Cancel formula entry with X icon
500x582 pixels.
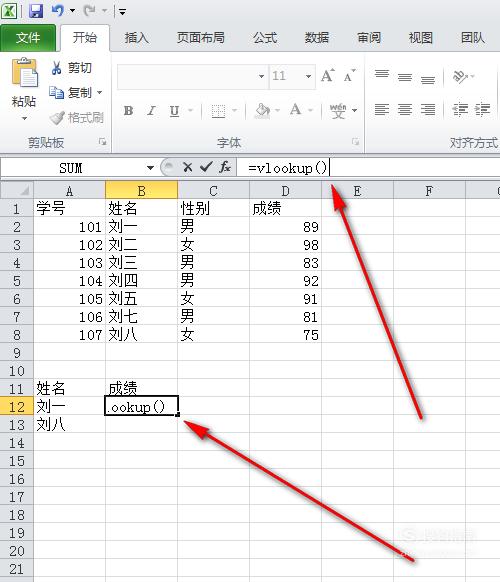click(188, 168)
